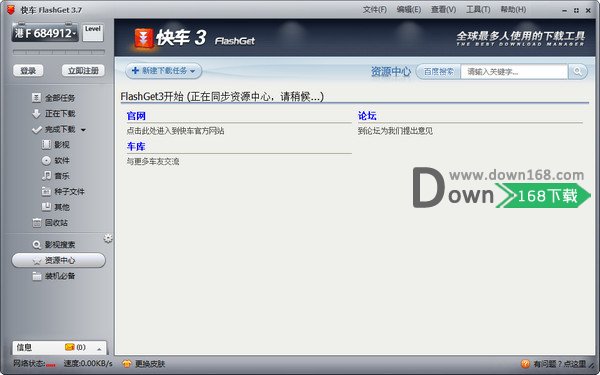Click the sidebar gear settings icon
Viewport: 600px width, 375px height.
(x=108, y=238)
